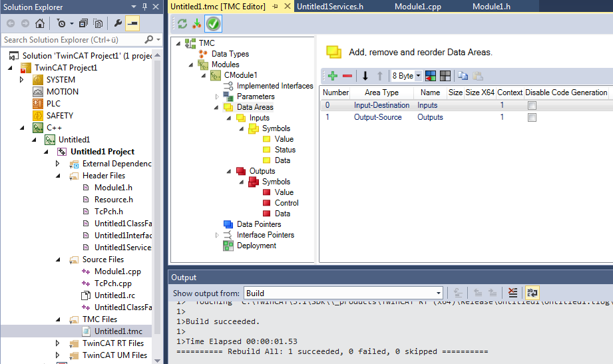Select Deployment in TMC tree
The width and height of the screenshot is (613, 364).
(x=256, y=246)
